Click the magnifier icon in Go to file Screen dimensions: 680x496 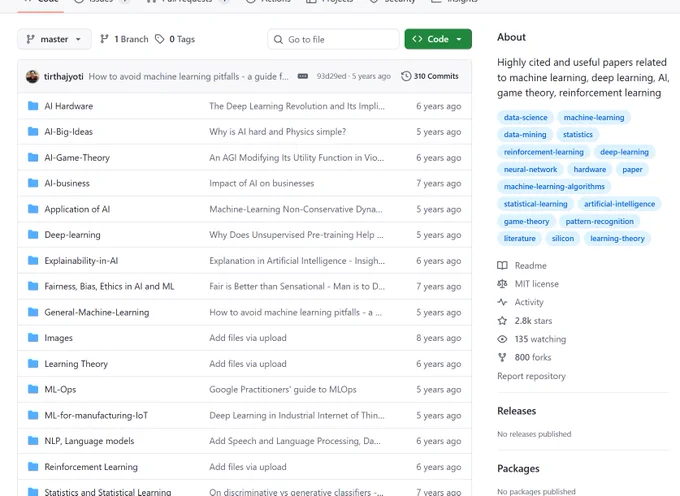[x=278, y=39]
